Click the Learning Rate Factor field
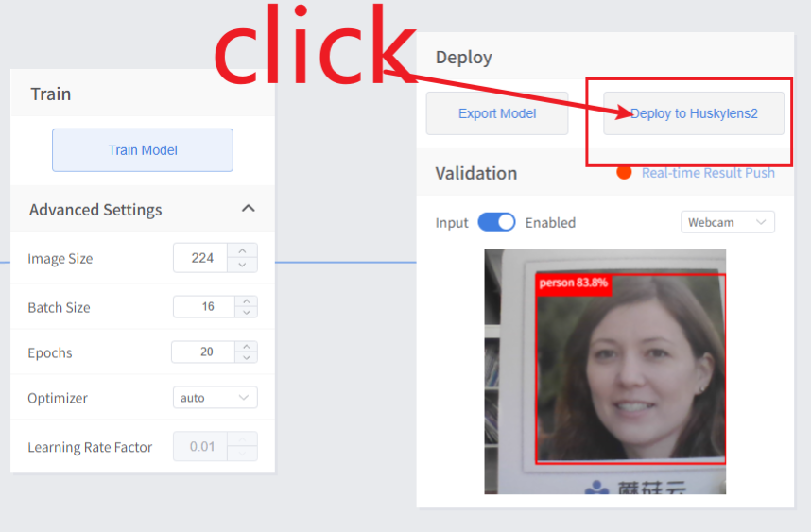 (201, 447)
